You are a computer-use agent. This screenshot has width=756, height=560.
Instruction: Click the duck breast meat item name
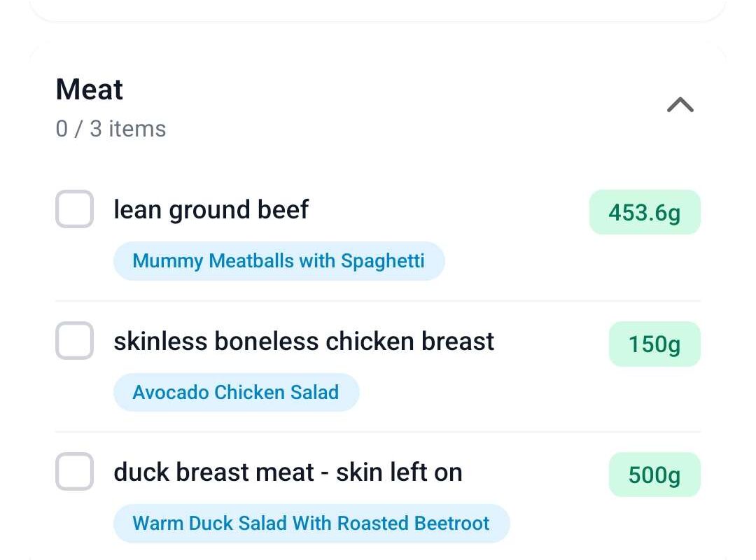click(x=288, y=472)
